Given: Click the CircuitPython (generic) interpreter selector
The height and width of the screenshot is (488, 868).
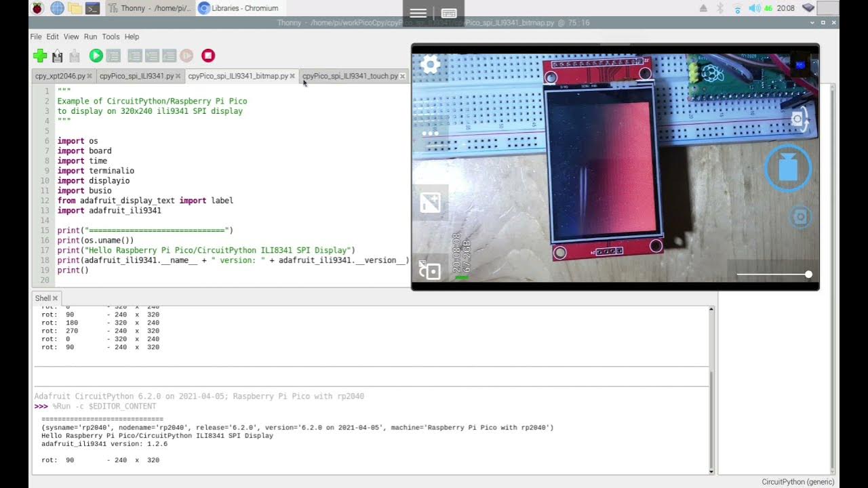Looking at the screenshot, I should click(797, 482).
